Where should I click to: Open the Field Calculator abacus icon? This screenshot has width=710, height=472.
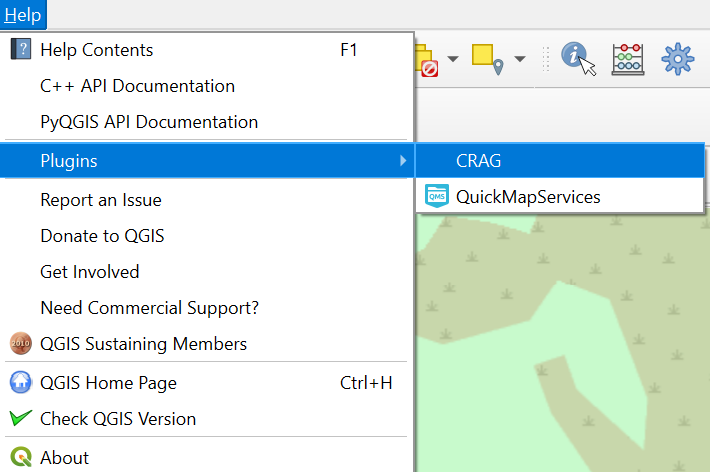tap(628, 59)
